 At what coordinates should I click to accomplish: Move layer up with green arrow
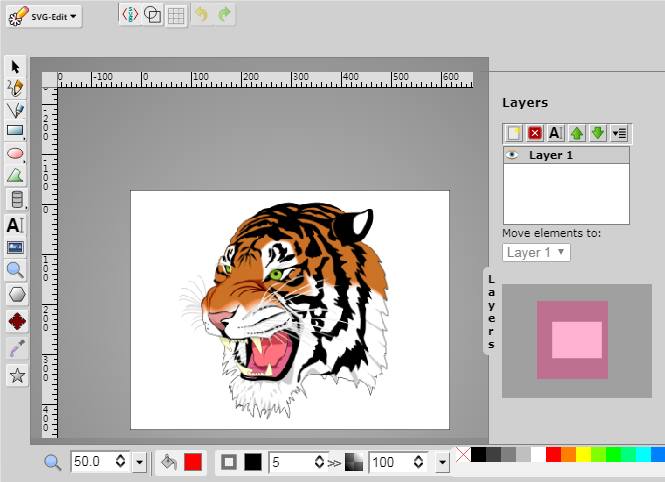(x=577, y=133)
